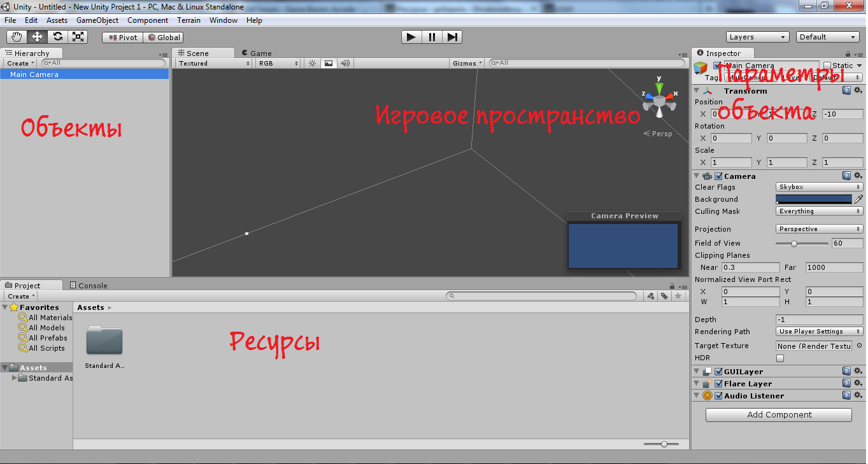
Task: Adjust the Project icon size slider
Action: coord(661,444)
